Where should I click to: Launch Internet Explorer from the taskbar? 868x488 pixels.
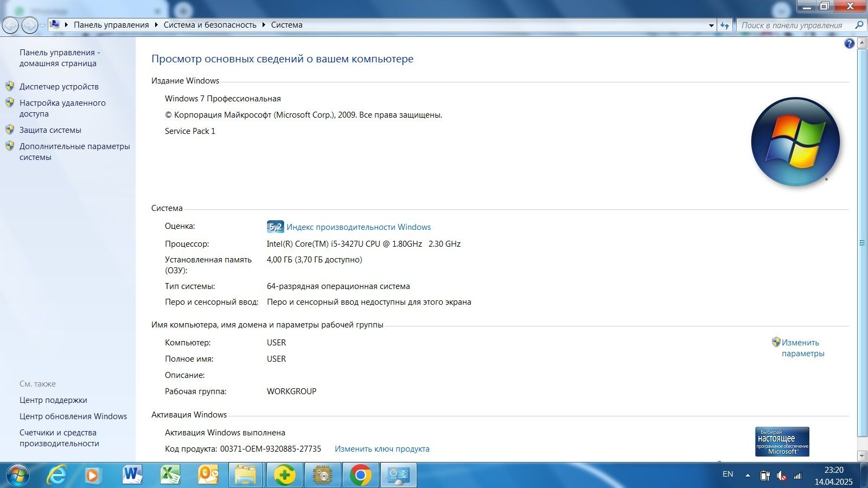[56, 476]
